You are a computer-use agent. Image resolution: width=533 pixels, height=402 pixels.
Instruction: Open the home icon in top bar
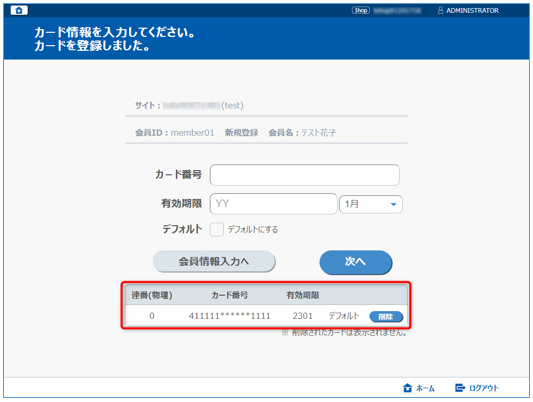click(x=19, y=11)
